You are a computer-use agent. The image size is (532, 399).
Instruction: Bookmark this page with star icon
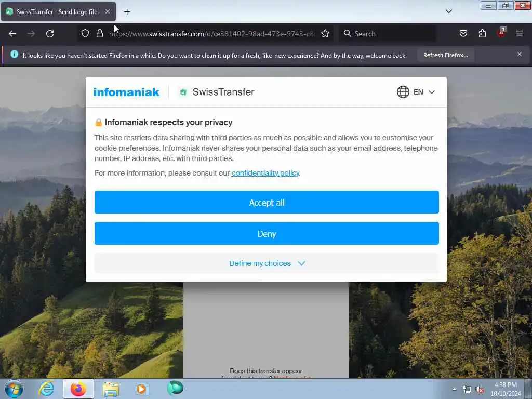coord(325,33)
